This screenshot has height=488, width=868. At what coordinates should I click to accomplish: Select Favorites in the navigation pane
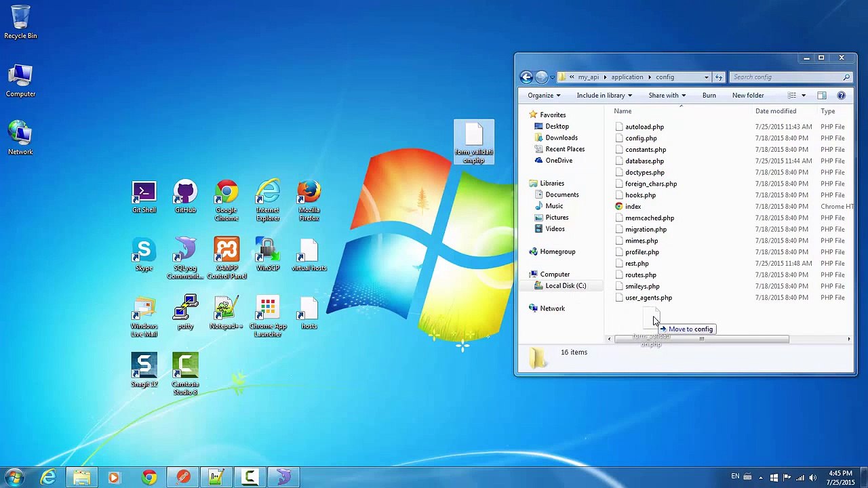[553, 115]
